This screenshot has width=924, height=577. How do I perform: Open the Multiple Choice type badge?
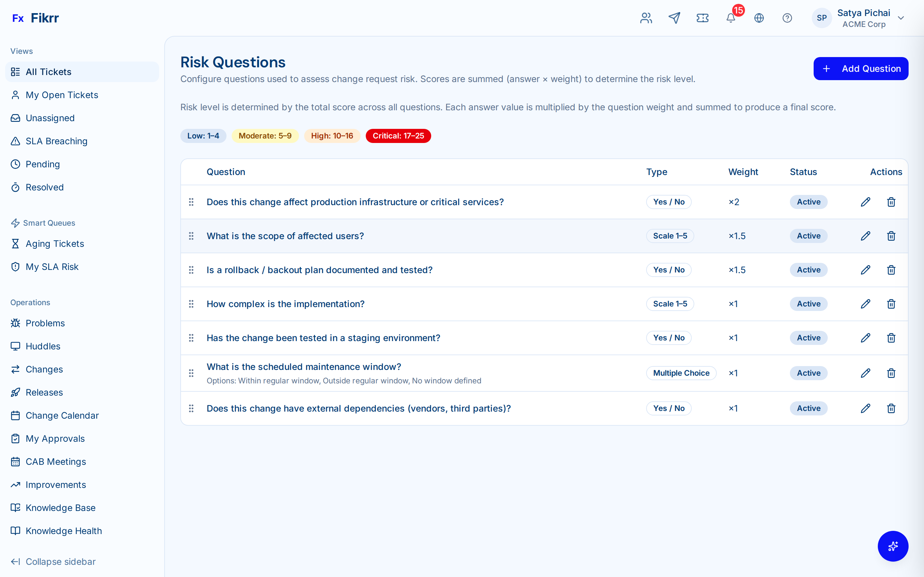pos(681,373)
